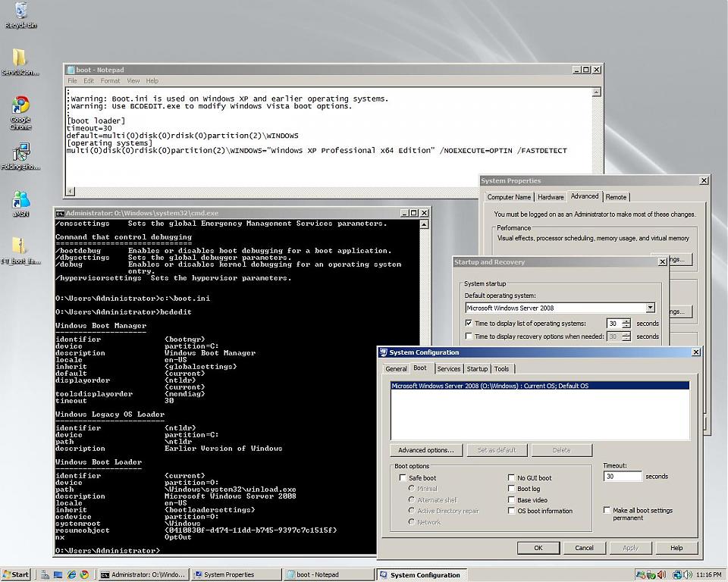Screen dimensions: 728x582
Task: Click the volume speaker tray icon
Action: coord(688,575)
